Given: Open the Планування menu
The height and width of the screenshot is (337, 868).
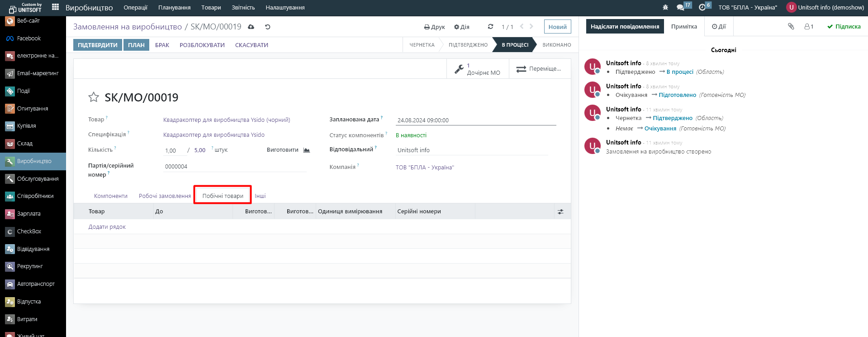Looking at the screenshot, I should (x=174, y=7).
